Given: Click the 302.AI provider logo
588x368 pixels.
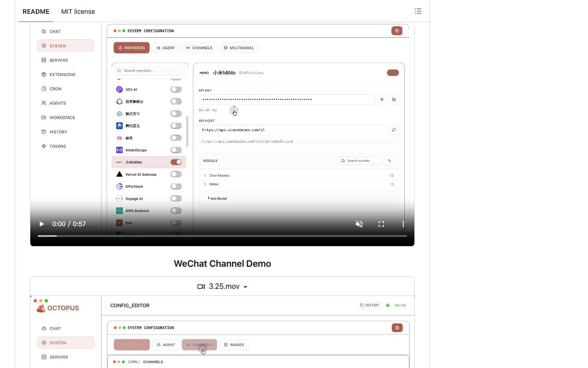Looking at the screenshot, I should [119, 89].
